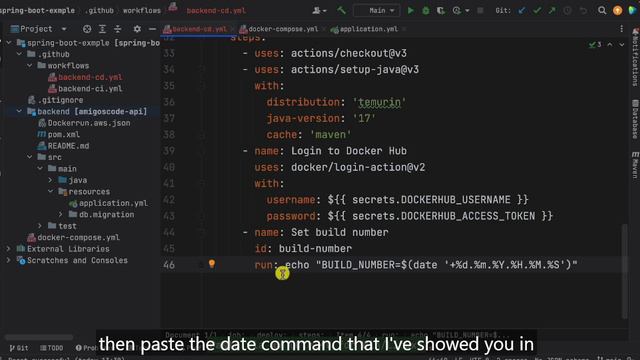The height and width of the screenshot is (360, 640).
Task: Collapse the backend module node
Action: [x=19, y=111]
